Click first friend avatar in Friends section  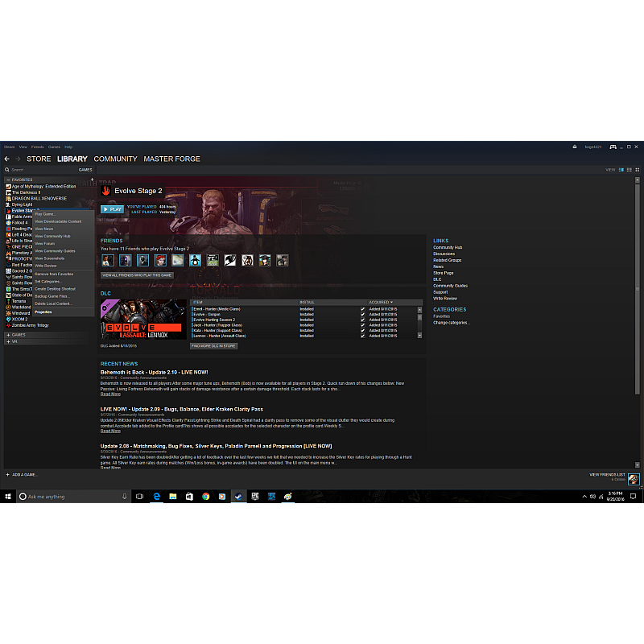point(107,260)
